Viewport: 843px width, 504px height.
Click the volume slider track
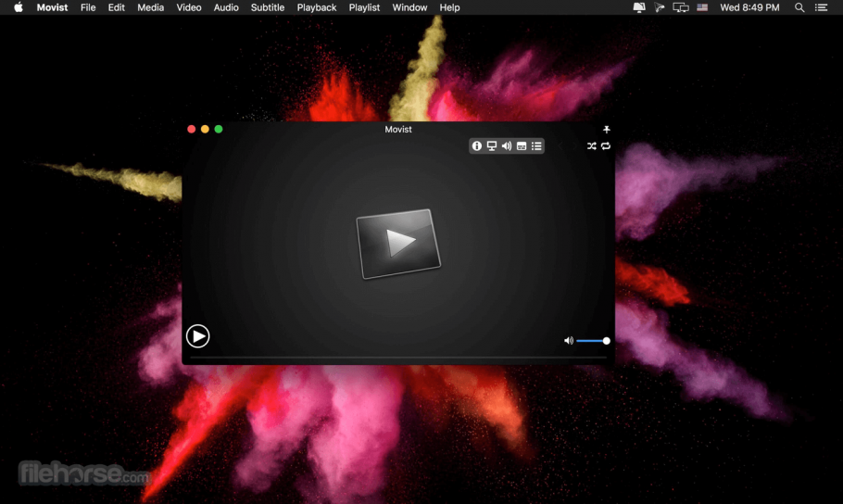[591, 341]
